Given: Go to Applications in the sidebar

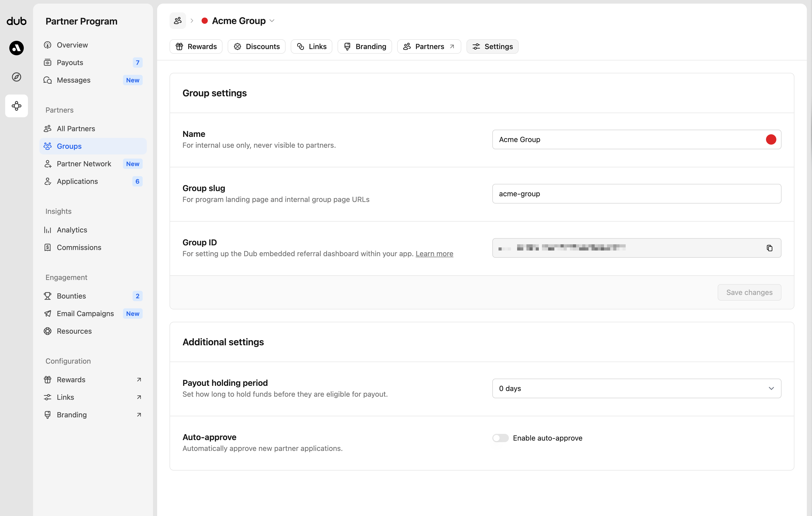Looking at the screenshot, I should [x=77, y=181].
